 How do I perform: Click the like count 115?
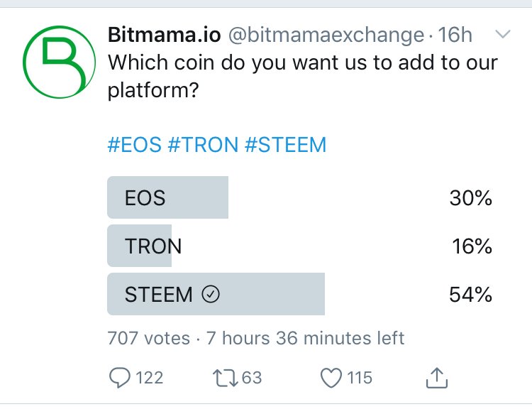pyautogui.click(x=360, y=378)
